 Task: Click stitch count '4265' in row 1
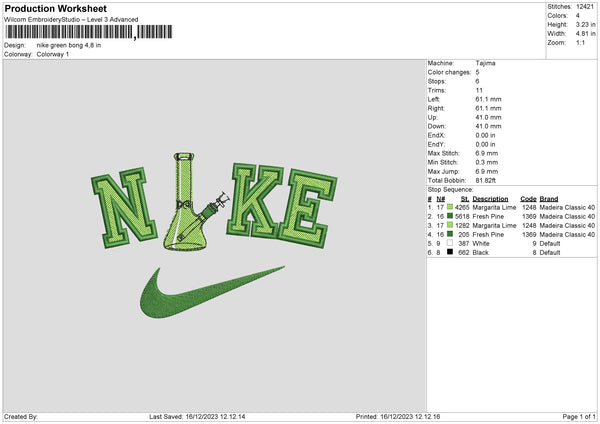pos(462,207)
